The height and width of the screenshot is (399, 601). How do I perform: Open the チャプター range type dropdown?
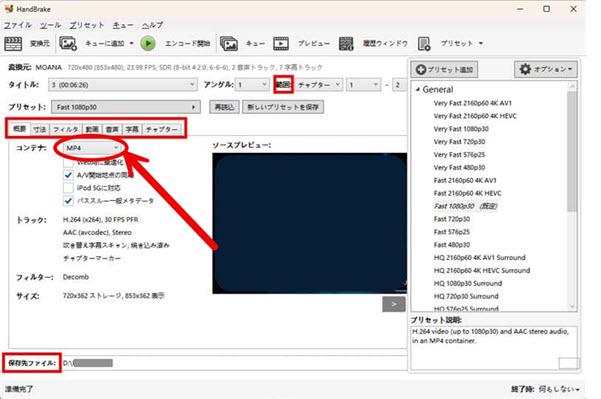coord(319,85)
